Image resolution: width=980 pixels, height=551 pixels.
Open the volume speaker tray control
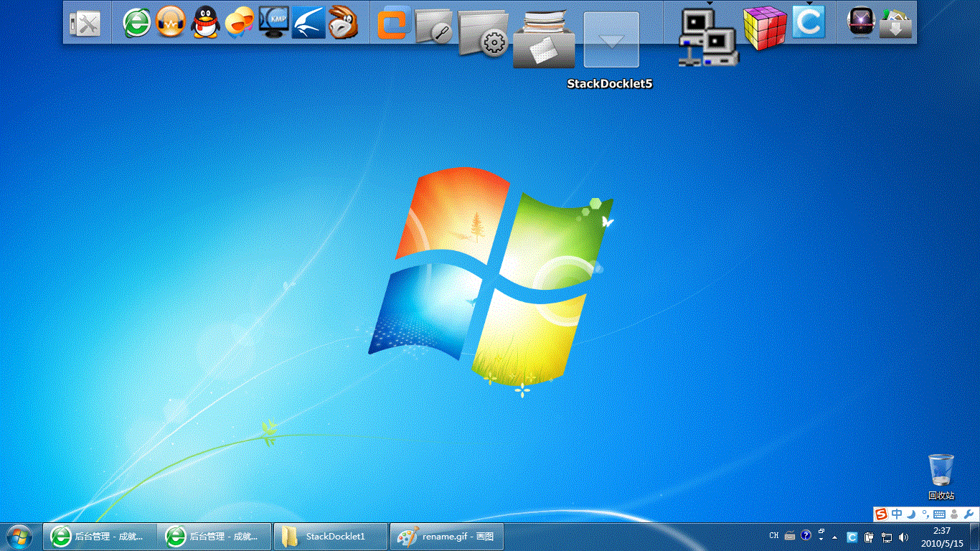(x=904, y=537)
